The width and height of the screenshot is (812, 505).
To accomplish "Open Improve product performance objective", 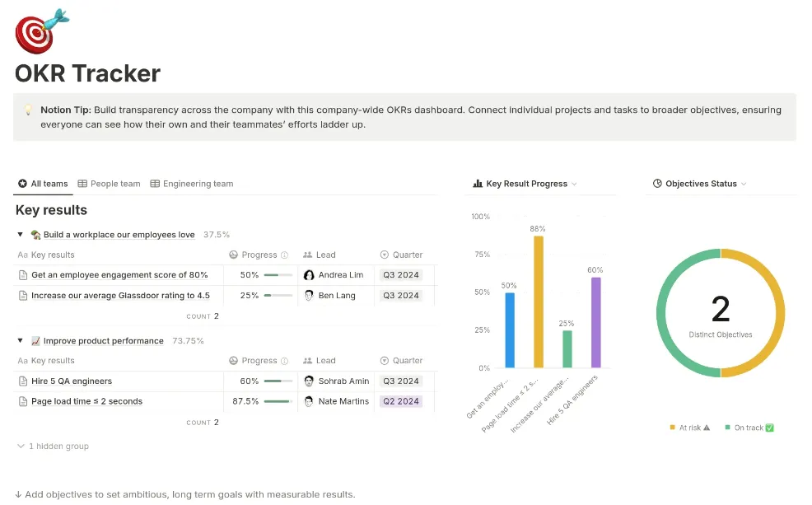I will (x=104, y=341).
